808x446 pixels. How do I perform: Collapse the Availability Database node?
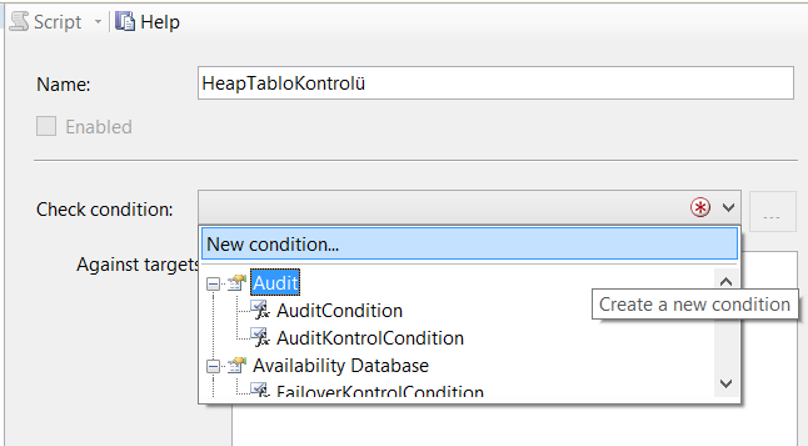pyautogui.click(x=213, y=366)
